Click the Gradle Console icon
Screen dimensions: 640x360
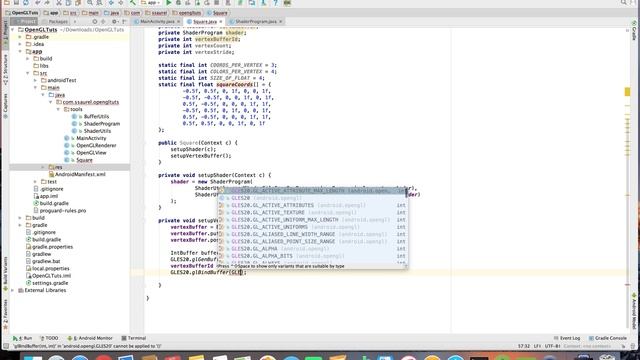pos(591,338)
